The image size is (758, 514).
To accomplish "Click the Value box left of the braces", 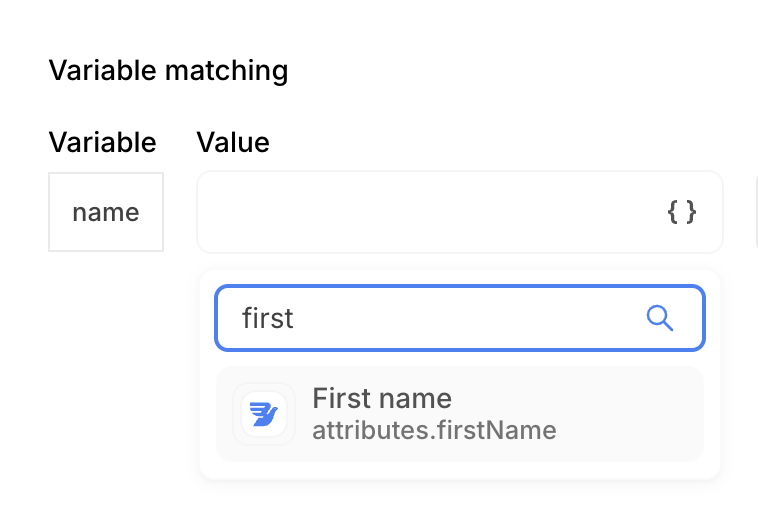I will click(x=420, y=212).
